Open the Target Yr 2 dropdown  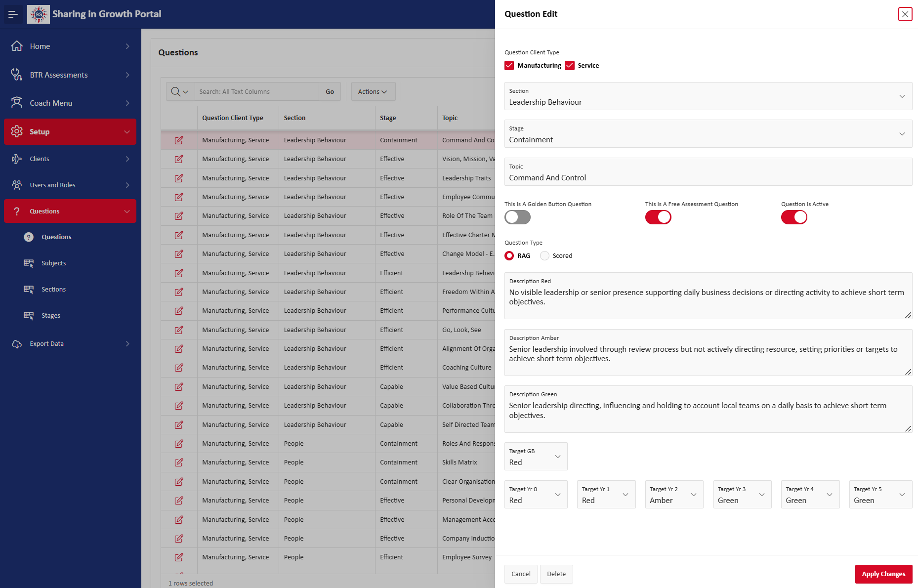coord(674,495)
